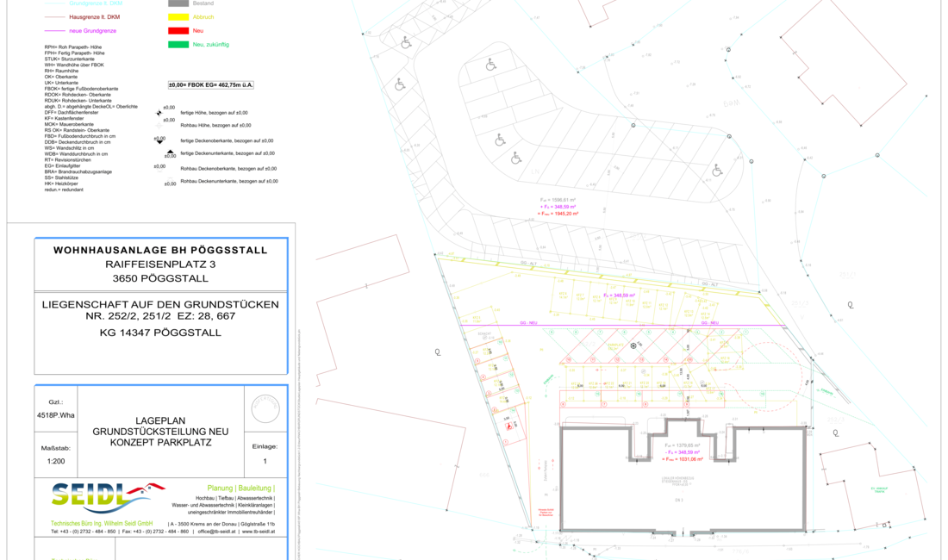This screenshot has width=948, height=560.
Task: Open the 'www.tb-seidl.at' website address
Action: point(259,532)
